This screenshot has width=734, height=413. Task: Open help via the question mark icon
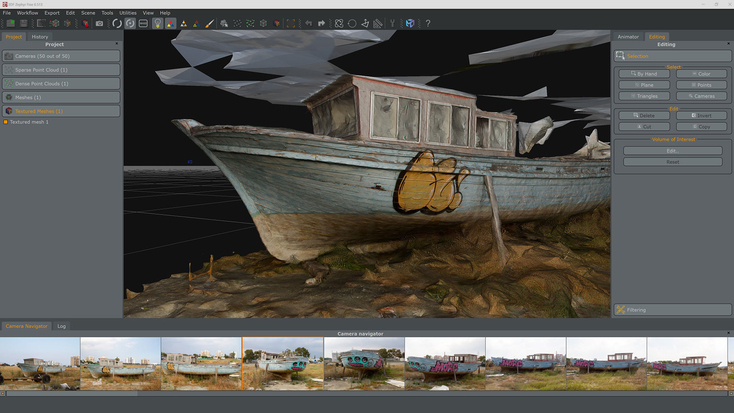428,23
